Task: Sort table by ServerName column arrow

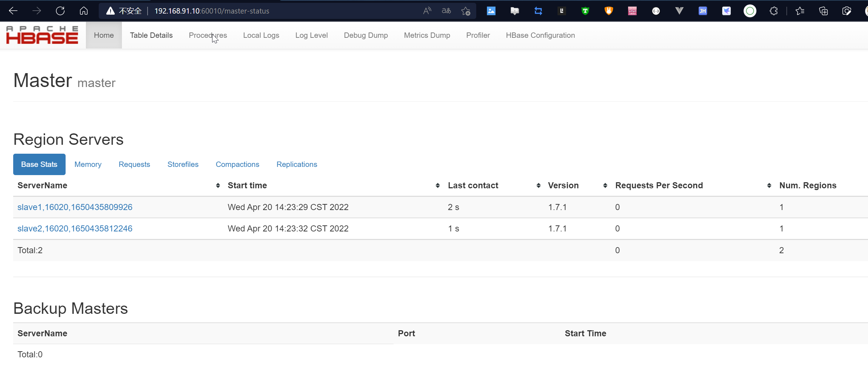Action: coord(218,185)
